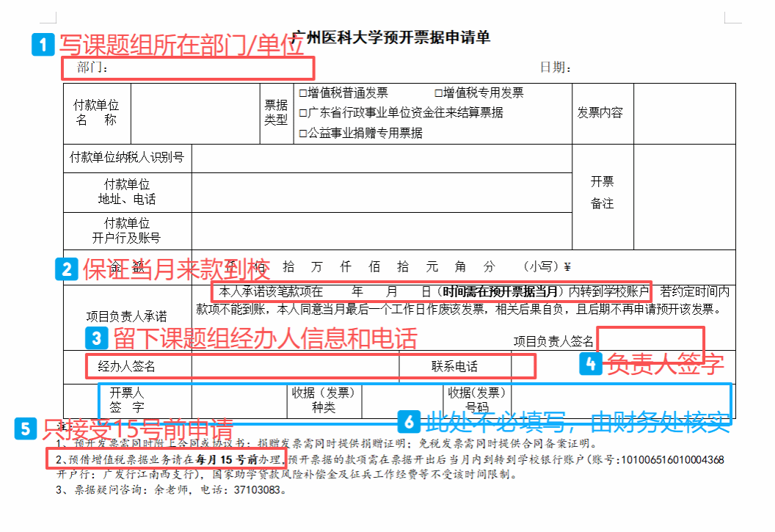The image size is (775, 532).
Task: Click the document title 广州医科大学预开票据申请单
Action: [390, 37]
